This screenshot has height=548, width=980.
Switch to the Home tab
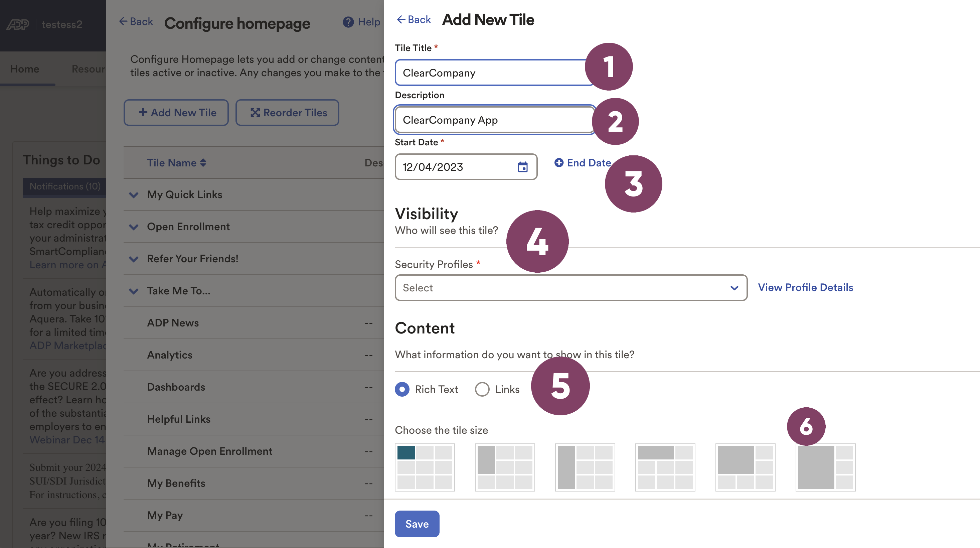point(25,69)
